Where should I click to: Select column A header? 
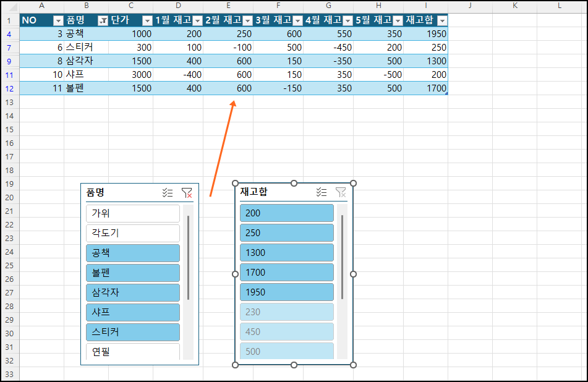point(41,6)
